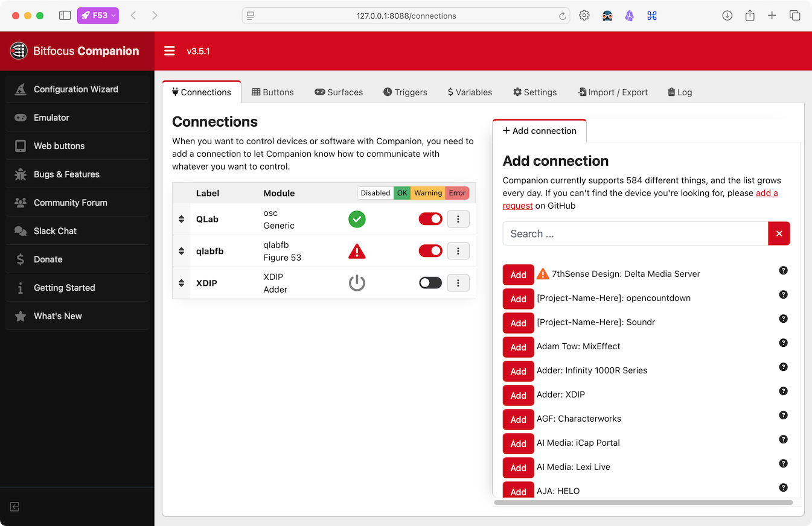This screenshot has height=526, width=812.
Task: Open three-dot options for XDIP connection
Action: (x=458, y=283)
